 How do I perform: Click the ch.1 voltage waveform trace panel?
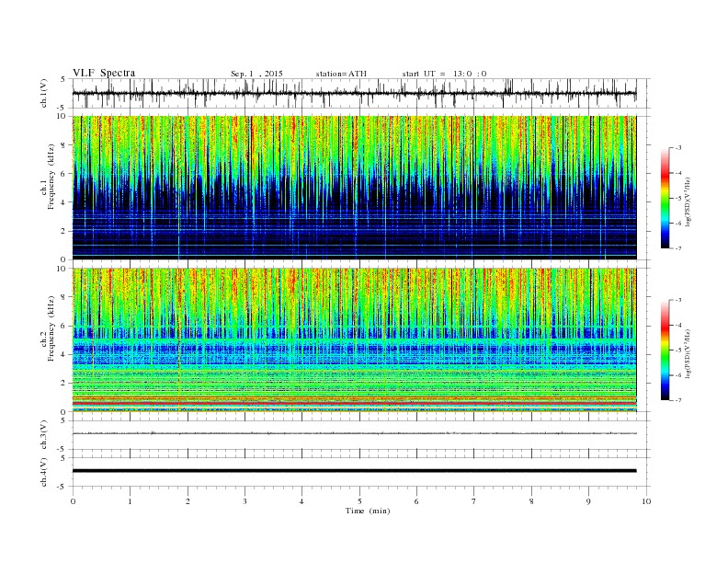coord(361,93)
